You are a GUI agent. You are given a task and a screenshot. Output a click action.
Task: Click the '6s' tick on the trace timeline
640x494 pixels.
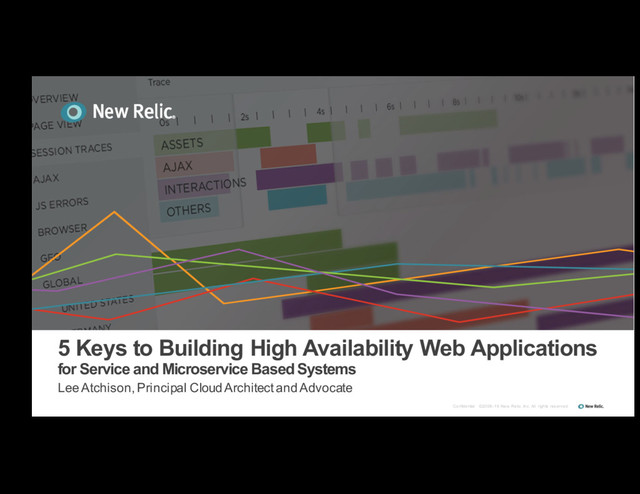391,107
